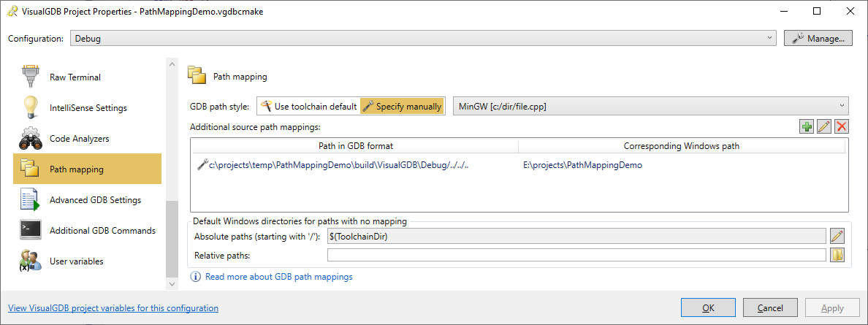This screenshot has height=325, width=868.
Task: Open IntelliSense Settings lightbulb page
Action: pos(88,108)
